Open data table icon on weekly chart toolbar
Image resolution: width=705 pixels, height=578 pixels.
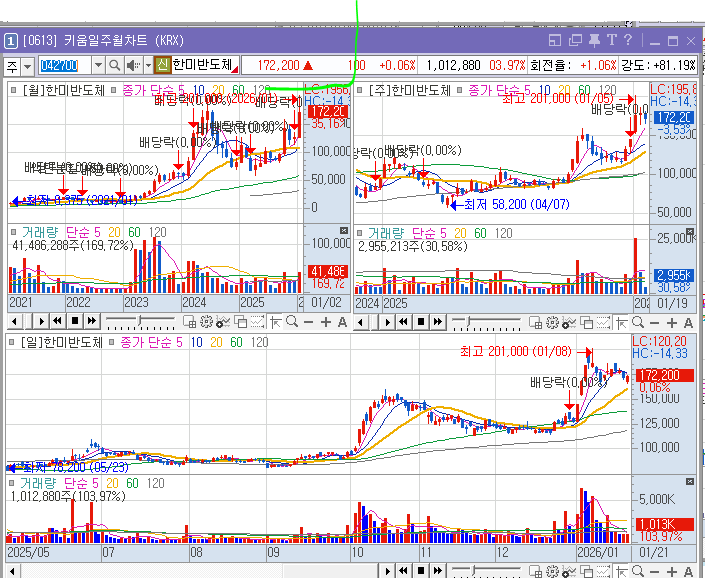535,323
